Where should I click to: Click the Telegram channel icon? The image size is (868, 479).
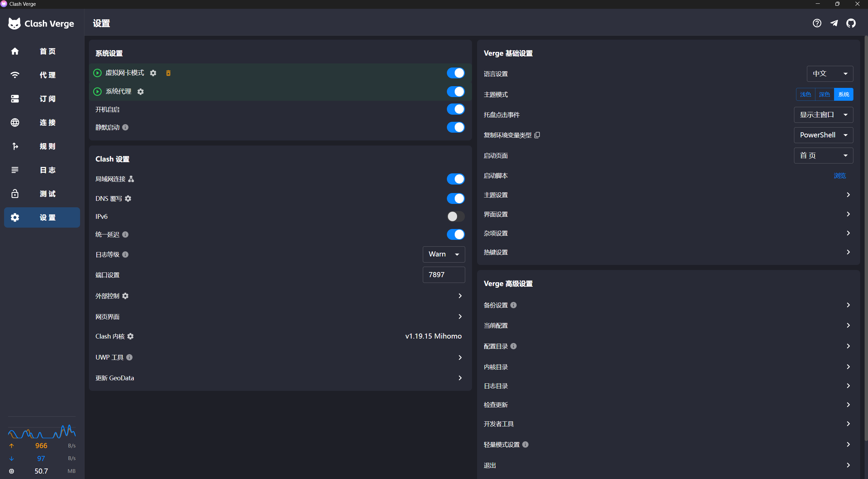(834, 23)
